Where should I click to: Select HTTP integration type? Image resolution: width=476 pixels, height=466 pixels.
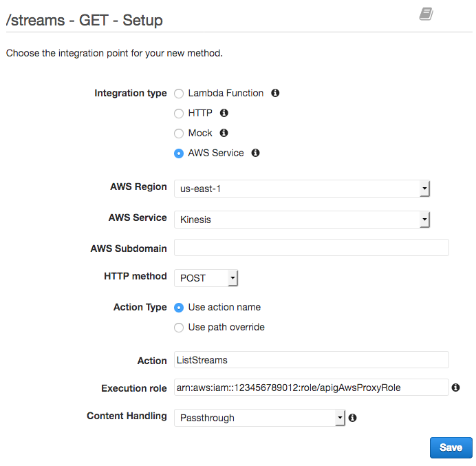point(179,114)
